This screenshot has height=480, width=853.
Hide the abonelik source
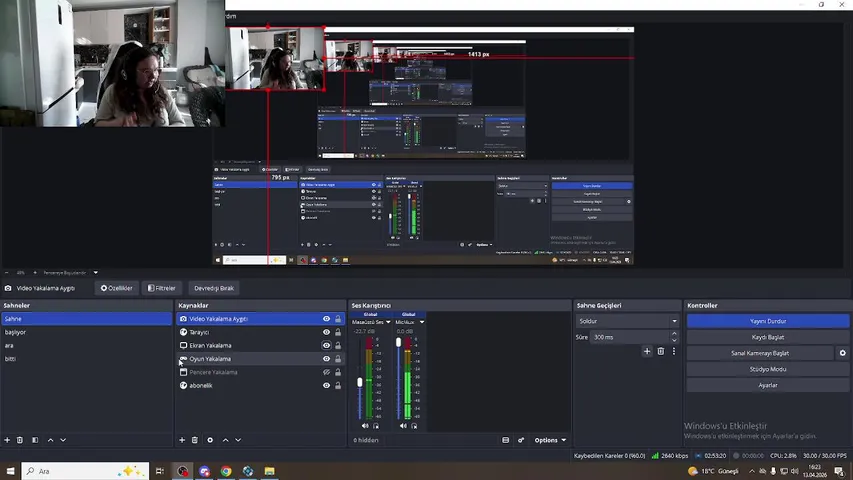click(x=326, y=385)
